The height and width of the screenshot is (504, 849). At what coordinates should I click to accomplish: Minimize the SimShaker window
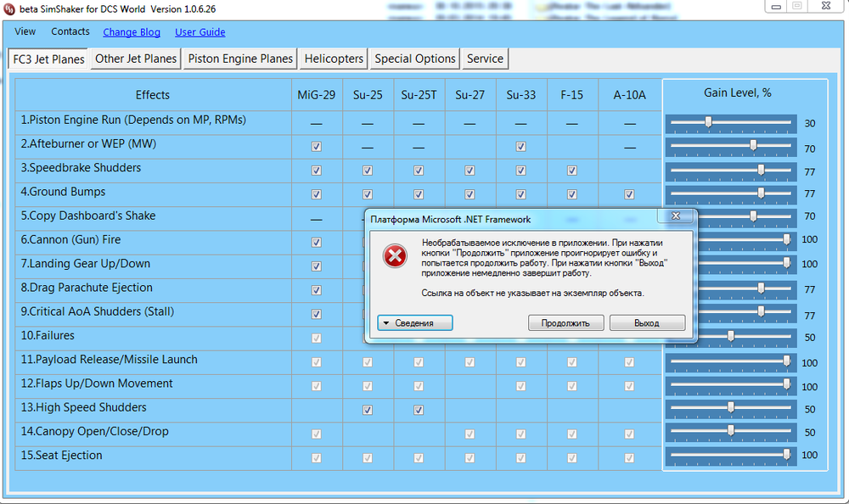[x=776, y=7]
